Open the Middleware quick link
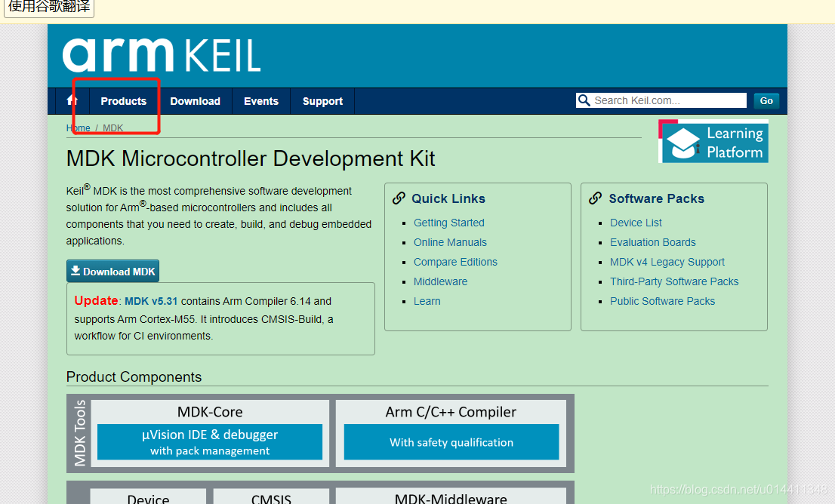The width and height of the screenshot is (835, 504). point(440,281)
